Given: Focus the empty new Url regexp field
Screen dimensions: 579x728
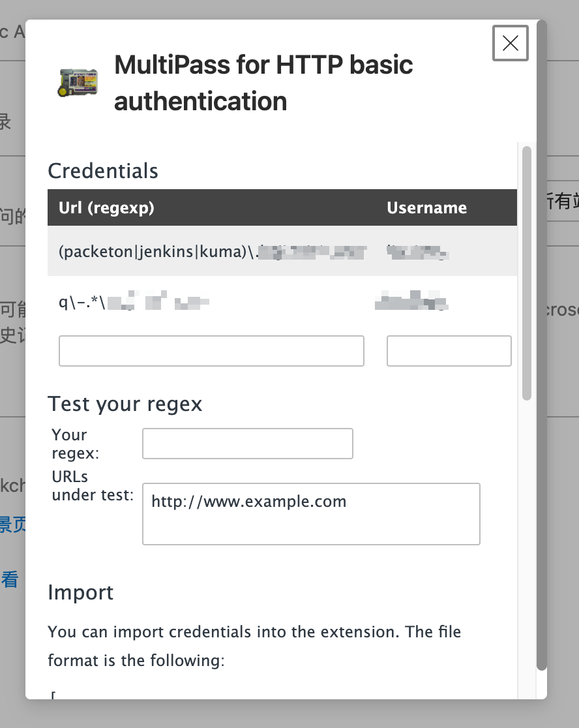Looking at the screenshot, I should click(x=211, y=351).
